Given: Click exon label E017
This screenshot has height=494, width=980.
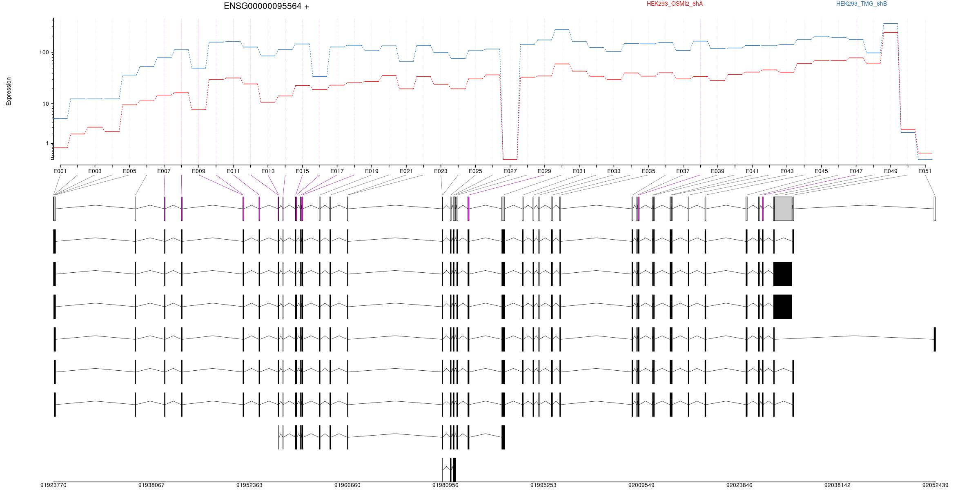Looking at the screenshot, I should pyautogui.click(x=337, y=171).
